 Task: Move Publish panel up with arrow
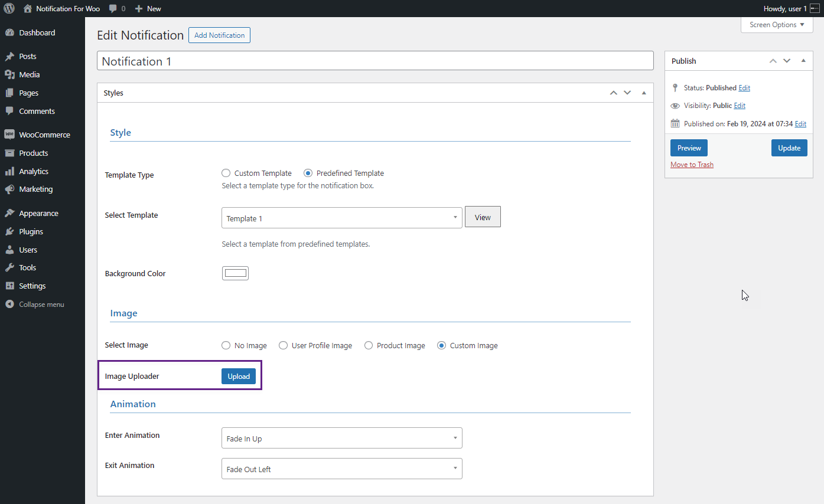(773, 61)
